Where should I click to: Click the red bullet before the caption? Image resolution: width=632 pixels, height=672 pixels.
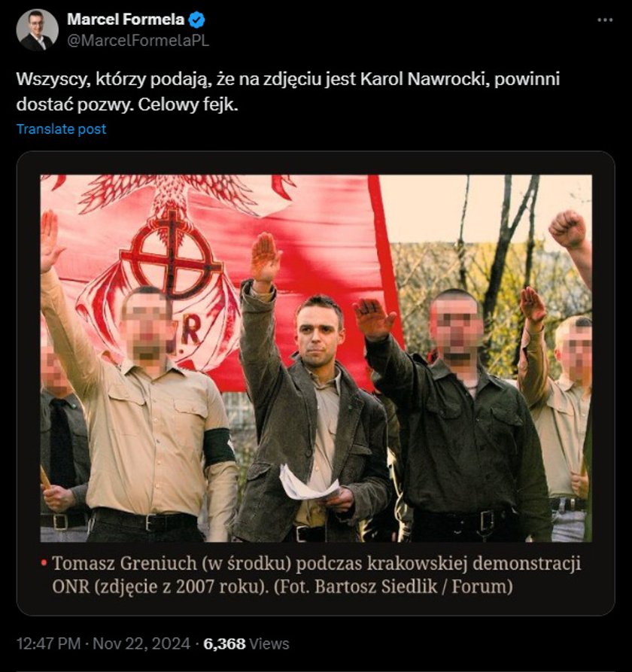pos(44,562)
